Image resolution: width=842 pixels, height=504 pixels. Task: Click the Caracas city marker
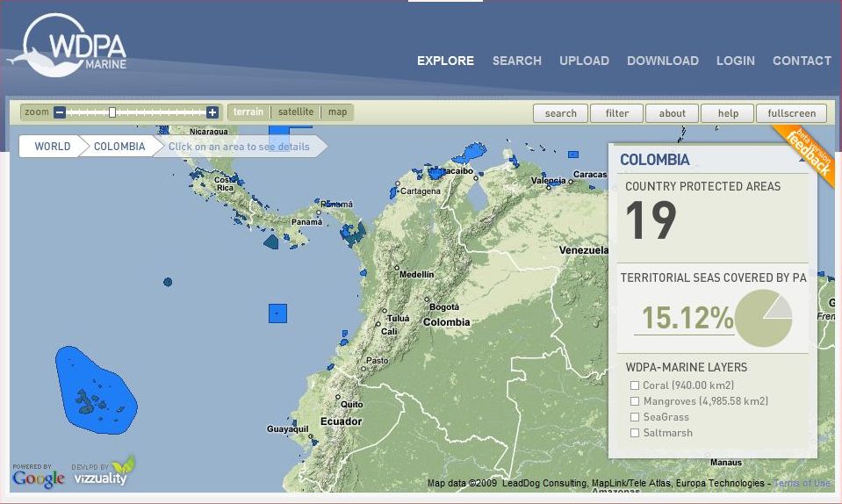[x=571, y=182]
